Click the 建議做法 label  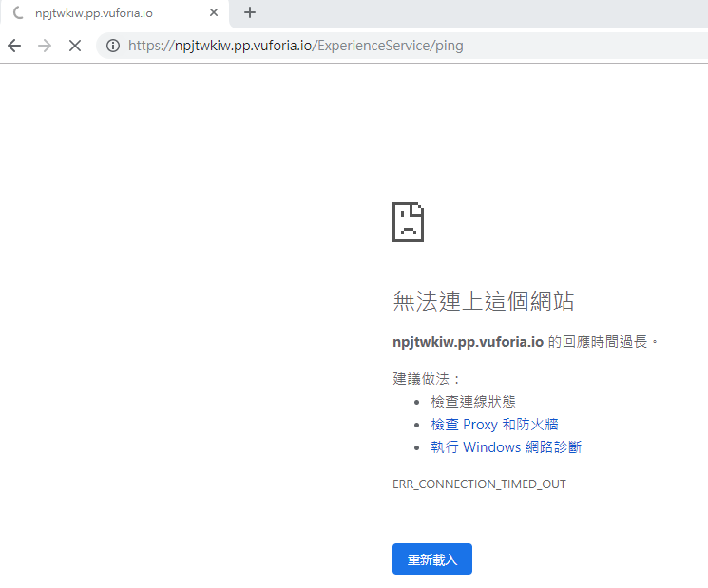click(x=426, y=379)
